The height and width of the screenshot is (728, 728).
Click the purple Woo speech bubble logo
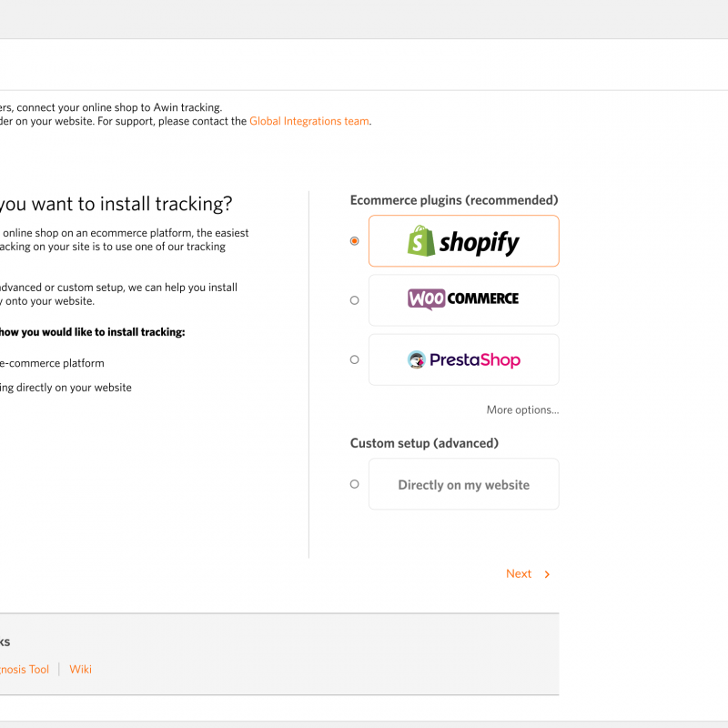426,298
